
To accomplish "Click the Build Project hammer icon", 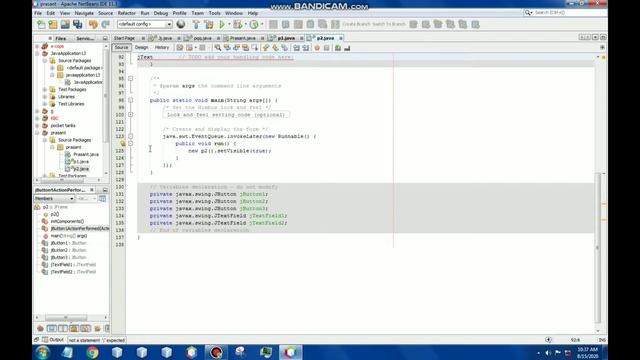I will pyautogui.click(x=196, y=24).
